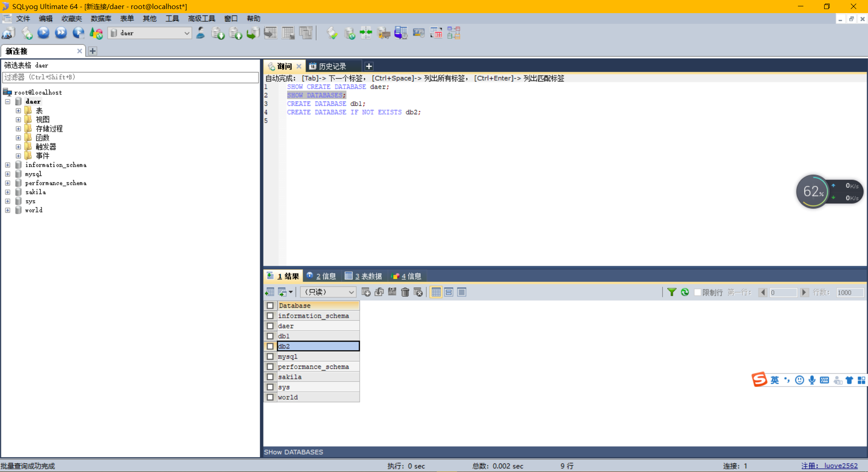Open the Schema Designer icon

point(453,33)
